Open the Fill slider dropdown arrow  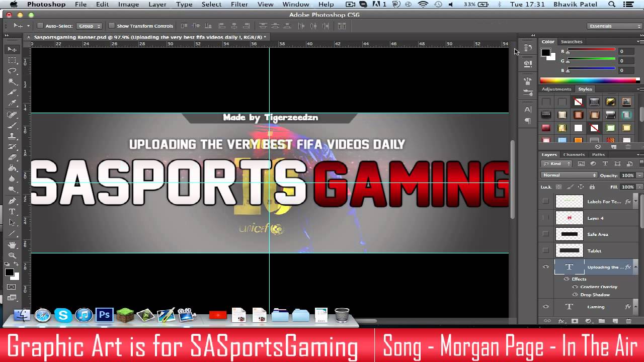point(639,187)
